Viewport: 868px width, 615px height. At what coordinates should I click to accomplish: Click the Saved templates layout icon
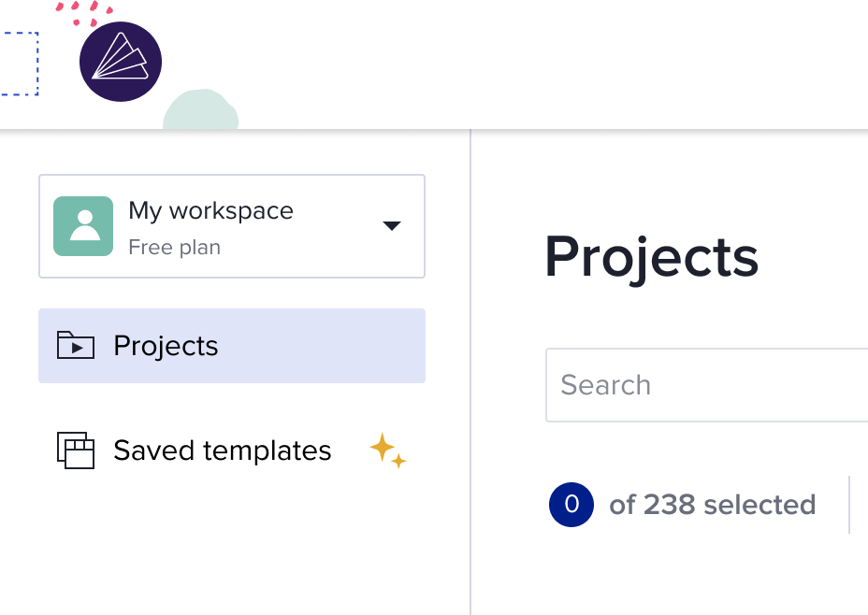click(x=76, y=451)
